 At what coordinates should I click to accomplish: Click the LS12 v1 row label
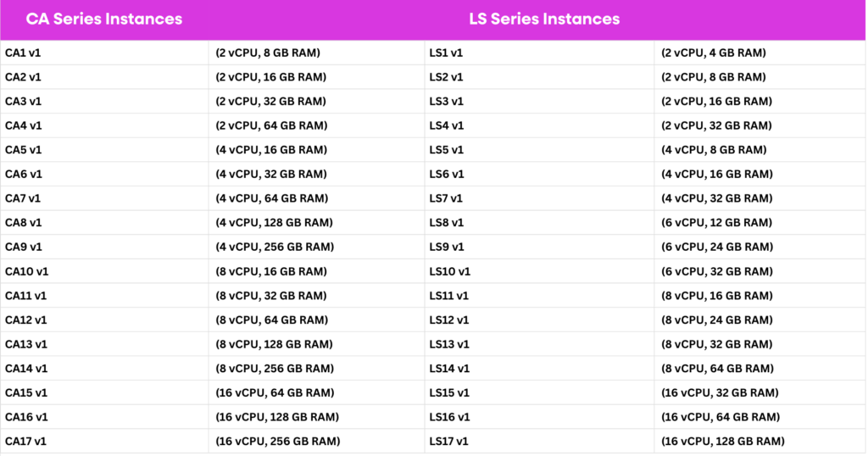pyautogui.click(x=449, y=320)
